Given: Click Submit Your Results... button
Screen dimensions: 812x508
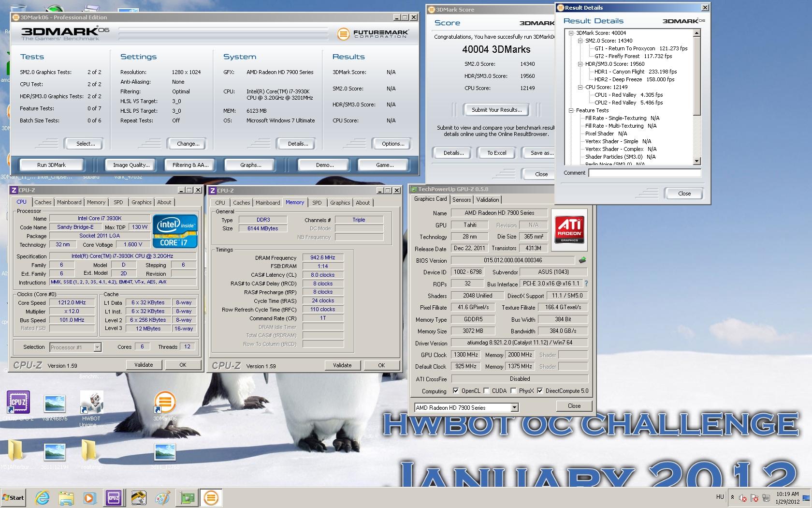Looking at the screenshot, I should click(x=496, y=110).
